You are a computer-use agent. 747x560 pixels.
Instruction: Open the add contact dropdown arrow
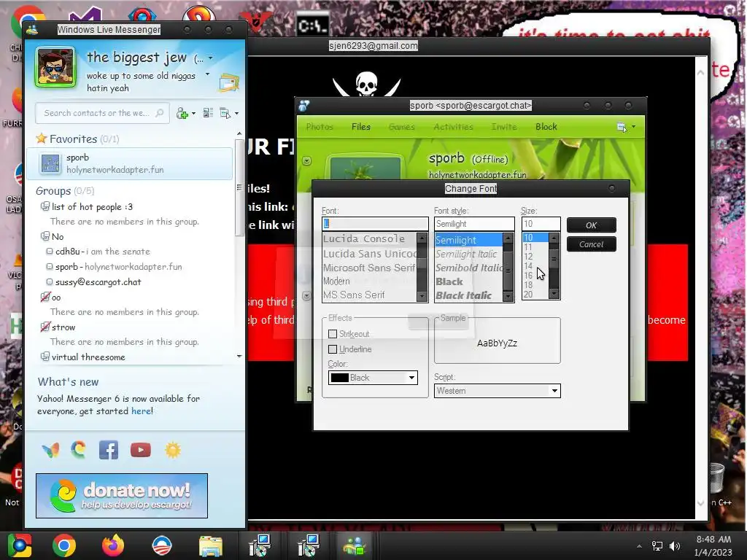tap(193, 113)
